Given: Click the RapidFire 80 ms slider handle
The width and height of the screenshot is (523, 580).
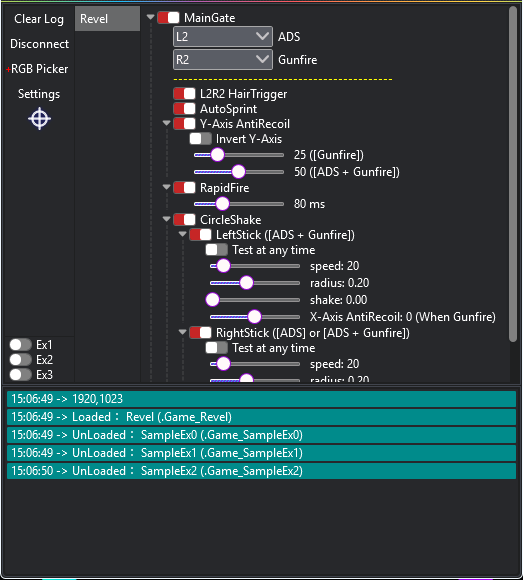Looking at the screenshot, I should pyautogui.click(x=222, y=204).
